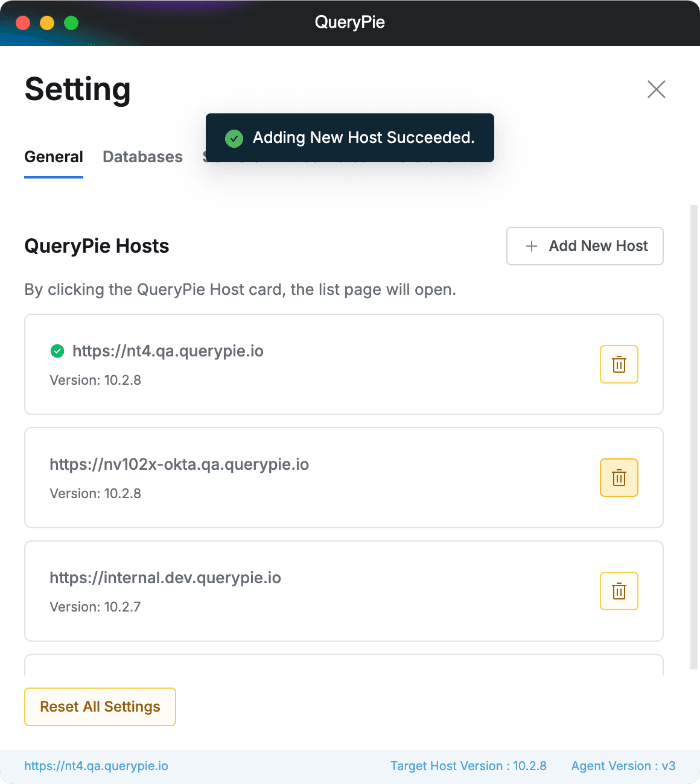Click the macOS red close button
Viewport: 700px width, 784px height.
tap(23, 23)
